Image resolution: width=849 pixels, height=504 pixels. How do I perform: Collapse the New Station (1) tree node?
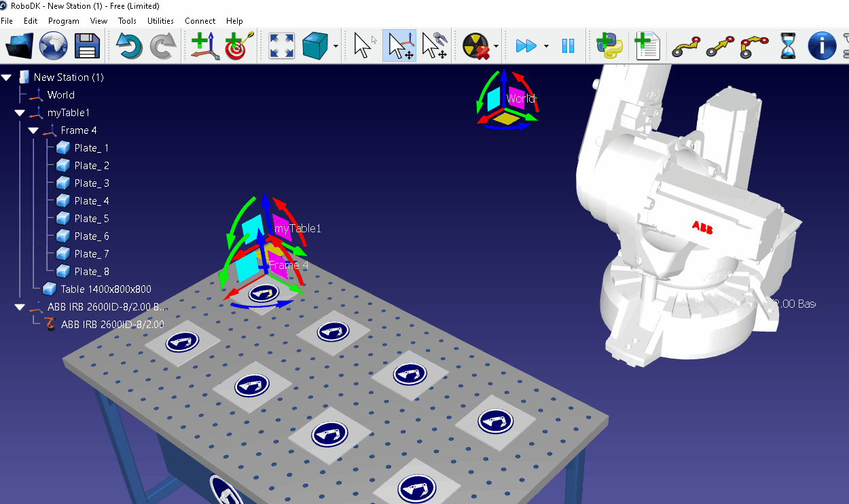coord(6,77)
